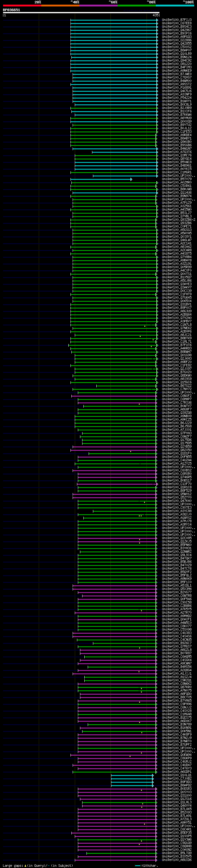
Task: Click hit label UniRef100_C7RIU6
Action: click(x=176, y=402)
